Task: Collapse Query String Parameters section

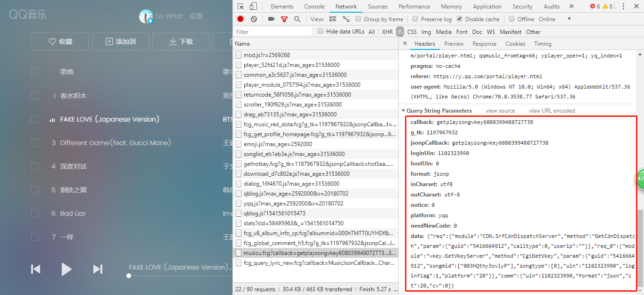Action: point(404,111)
